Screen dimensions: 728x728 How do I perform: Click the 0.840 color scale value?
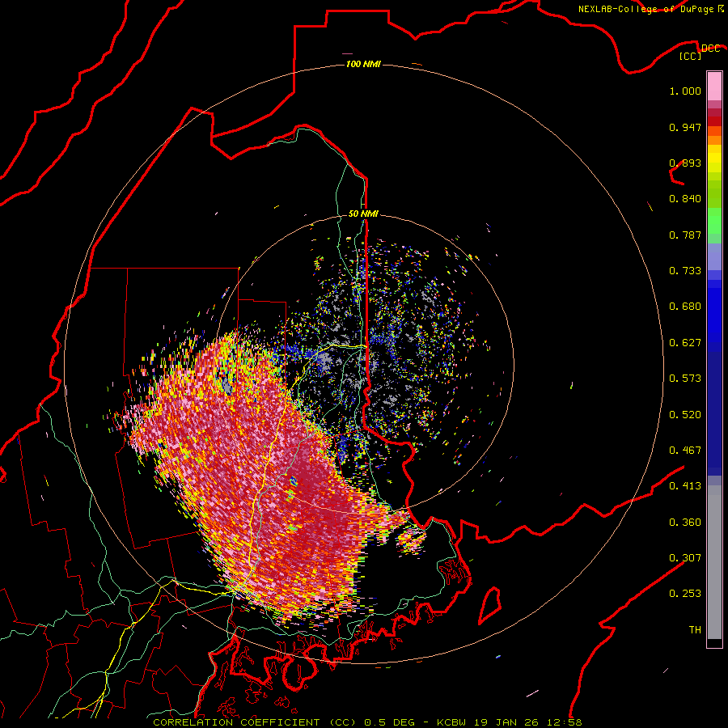click(685, 199)
